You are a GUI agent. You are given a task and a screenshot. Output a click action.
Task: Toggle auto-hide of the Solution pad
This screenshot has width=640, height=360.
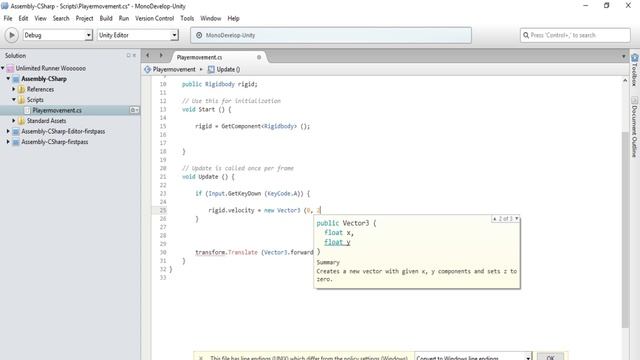point(128,56)
